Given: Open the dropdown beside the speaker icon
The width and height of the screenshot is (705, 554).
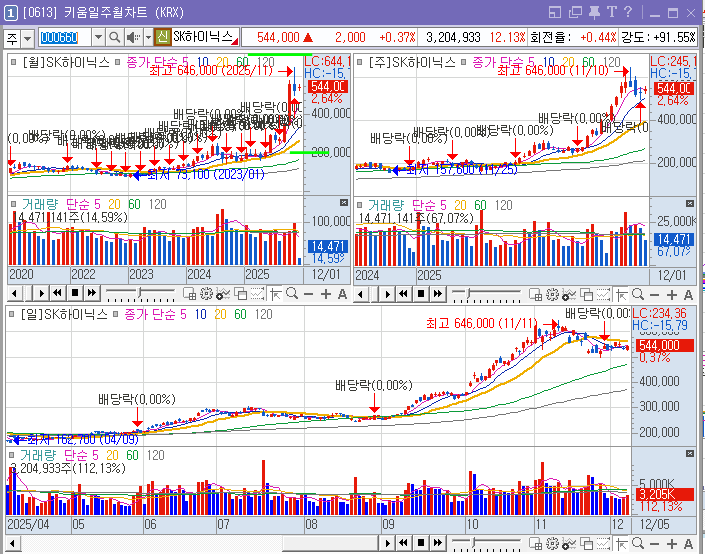Looking at the screenshot, I should coord(148,37).
